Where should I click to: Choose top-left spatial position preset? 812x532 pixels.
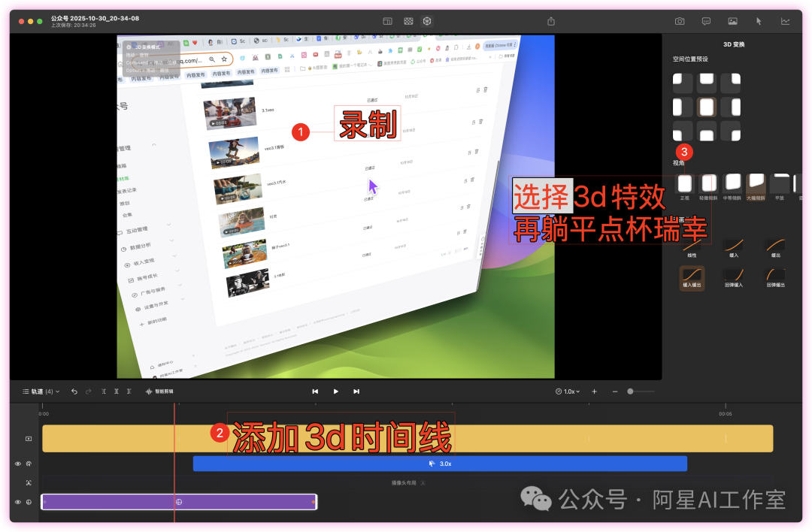tap(683, 83)
